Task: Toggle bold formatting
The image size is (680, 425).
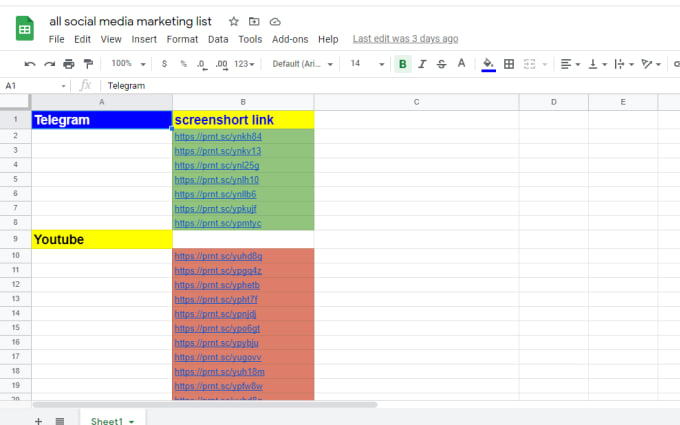Action: tap(402, 64)
